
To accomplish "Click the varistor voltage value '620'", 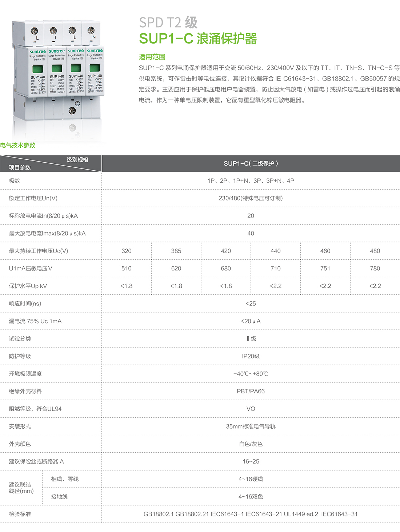I will [176, 268].
